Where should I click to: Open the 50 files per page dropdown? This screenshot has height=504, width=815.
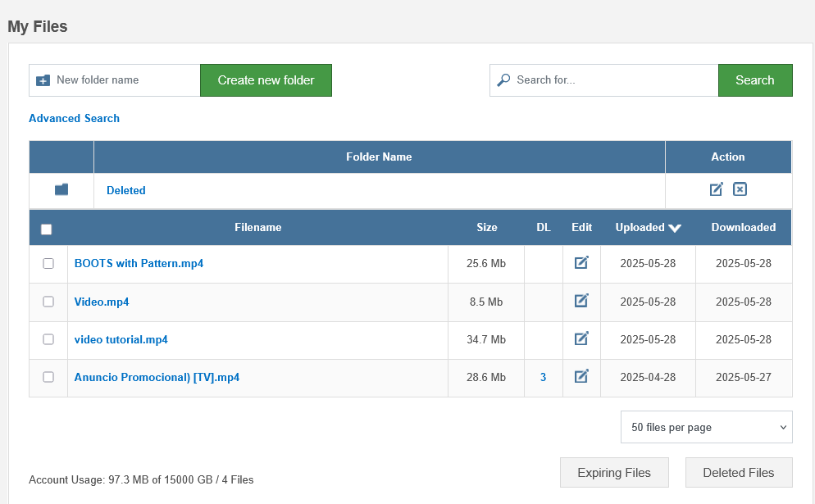(x=706, y=427)
